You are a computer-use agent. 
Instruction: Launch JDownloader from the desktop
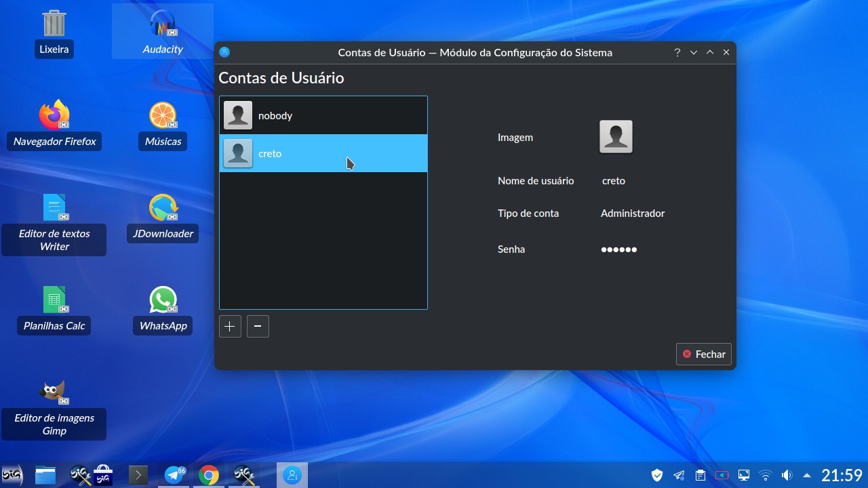pyautogui.click(x=163, y=218)
